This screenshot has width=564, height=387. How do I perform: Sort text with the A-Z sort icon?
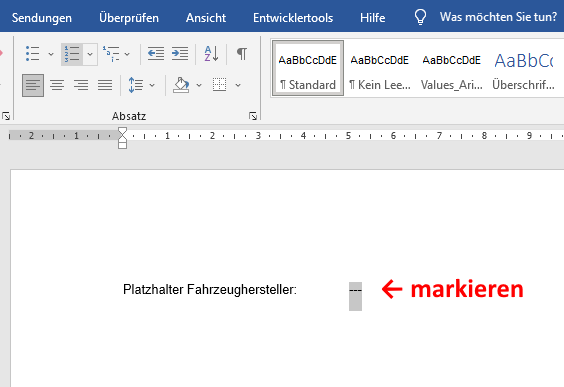point(211,54)
